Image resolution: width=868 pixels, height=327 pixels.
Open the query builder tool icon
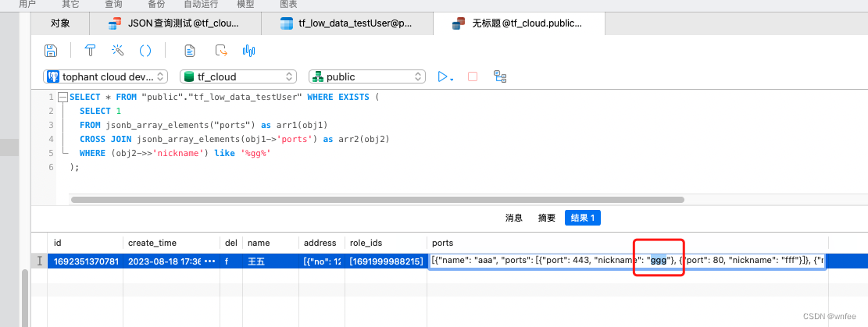(x=90, y=51)
